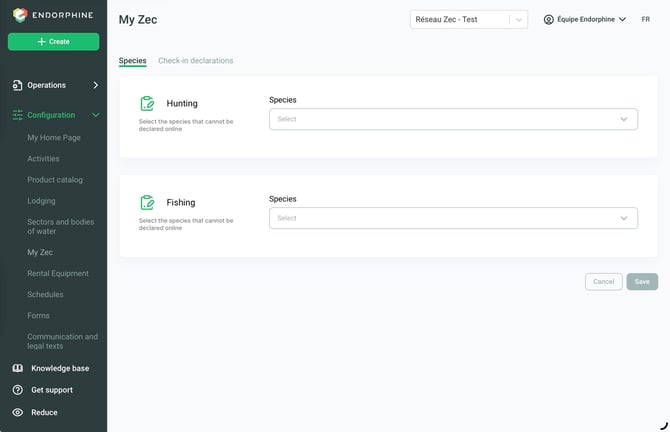Expand the Operations menu chevron
The height and width of the screenshot is (432, 670).
tap(95, 85)
